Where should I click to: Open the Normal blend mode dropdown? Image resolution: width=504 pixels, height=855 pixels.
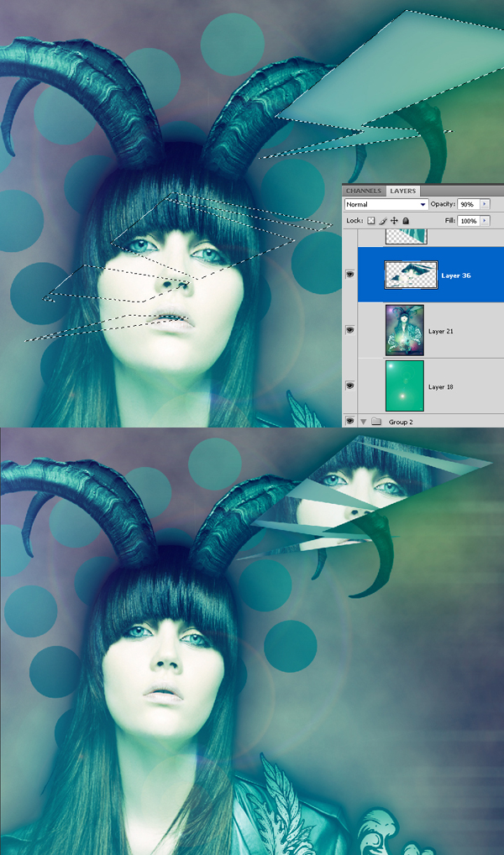(386, 204)
